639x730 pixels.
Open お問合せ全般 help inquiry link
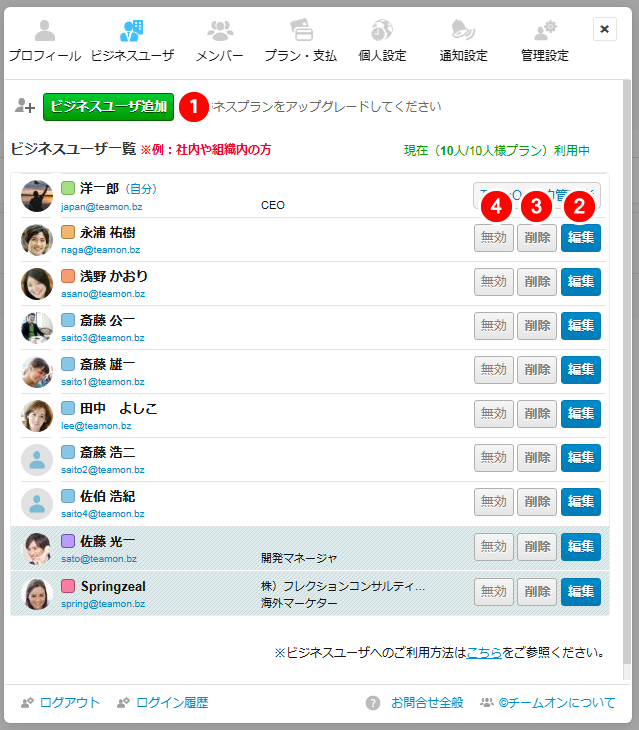coord(426,703)
